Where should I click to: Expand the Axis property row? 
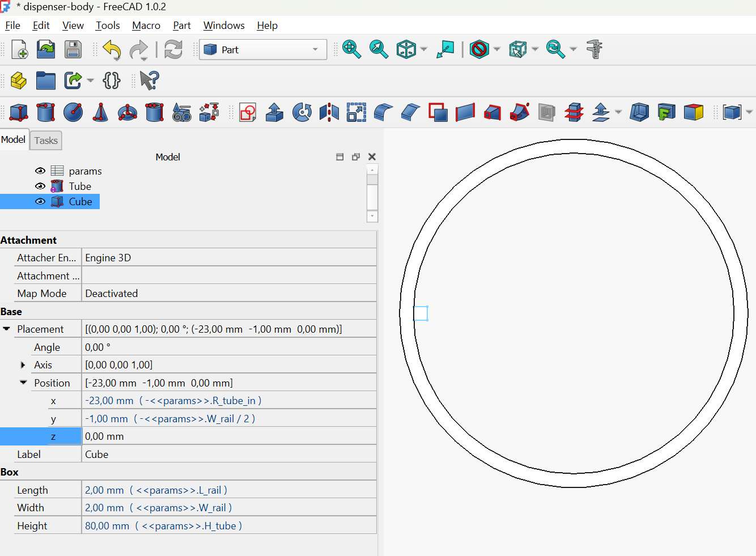coord(23,364)
